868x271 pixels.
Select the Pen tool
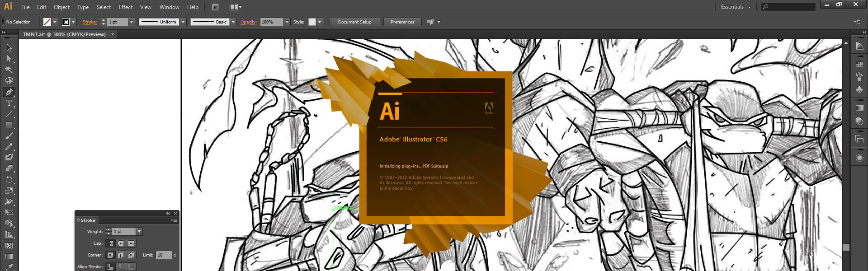tap(9, 92)
